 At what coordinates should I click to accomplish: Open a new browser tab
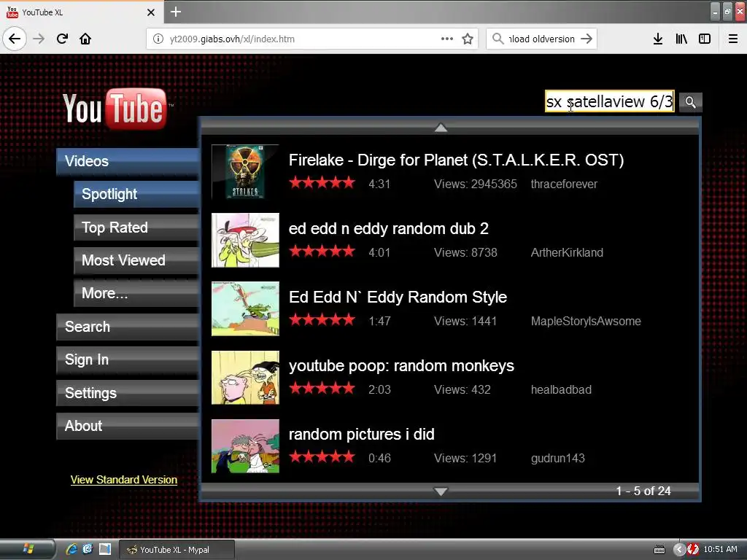[x=176, y=12]
